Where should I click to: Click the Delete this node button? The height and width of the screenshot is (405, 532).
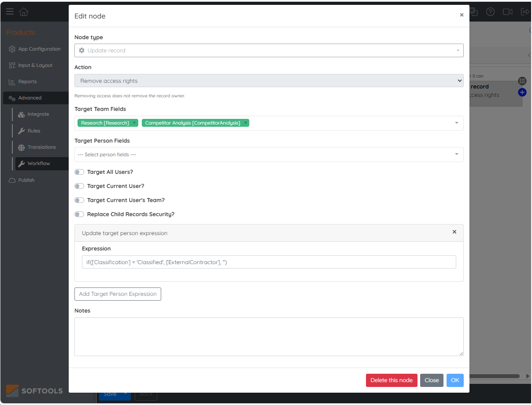[x=392, y=380]
